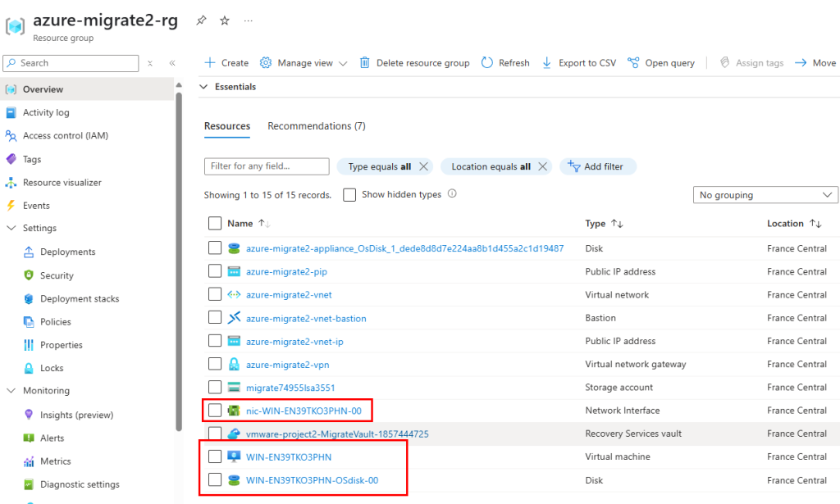This screenshot has width=840, height=504.
Task: Click the Move arrow command
Action: pyautogui.click(x=815, y=62)
